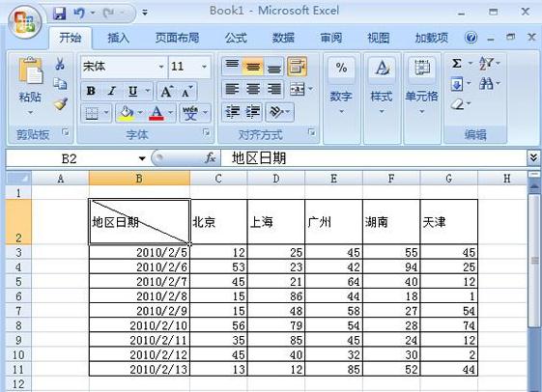This screenshot has height=392, width=542.
Task: Copy selection with the copy icon
Action: point(60,83)
